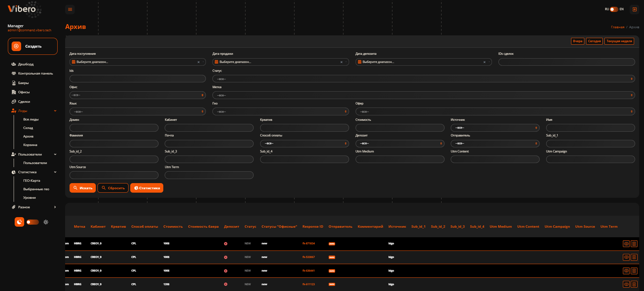Click the Искать search button
Screen dimensions: 644x291
(x=83, y=188)
